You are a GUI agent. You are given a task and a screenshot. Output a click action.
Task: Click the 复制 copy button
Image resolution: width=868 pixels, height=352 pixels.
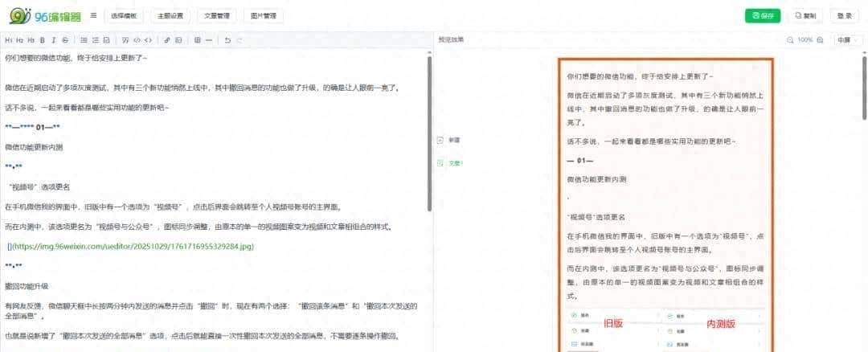805,16
